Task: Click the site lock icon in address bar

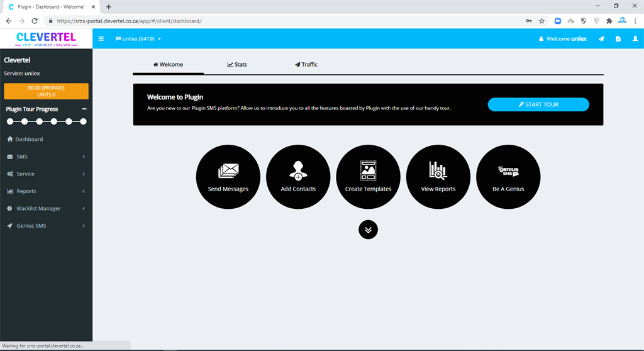Action: pyautogui.click(x=50, y=21)
